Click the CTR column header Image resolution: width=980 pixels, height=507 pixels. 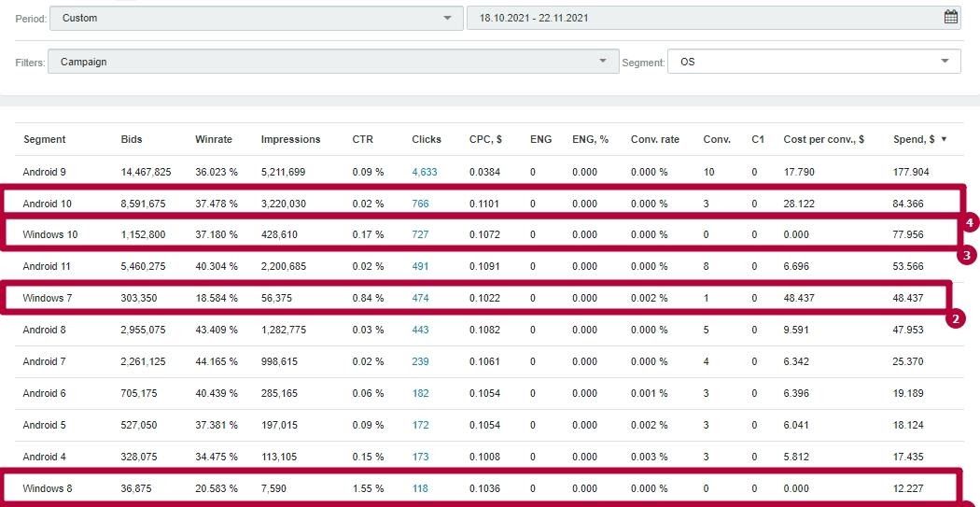pos(362,139)
